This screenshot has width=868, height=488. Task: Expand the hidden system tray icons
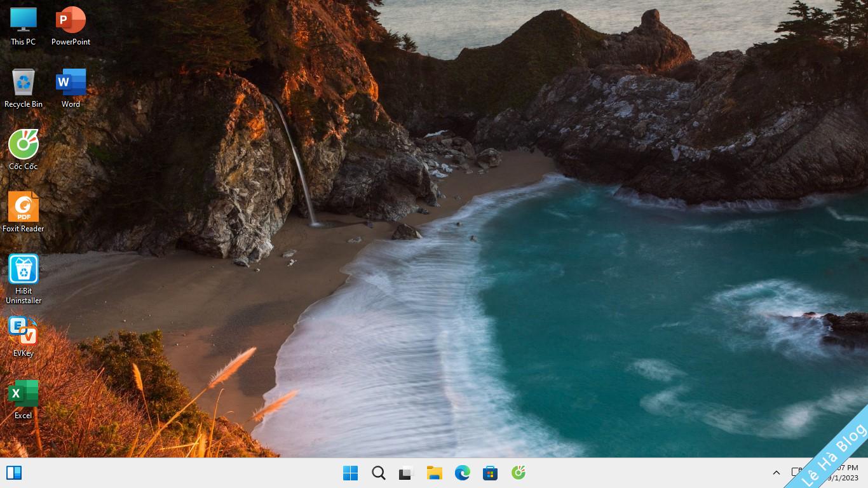(x=776, y=473)
